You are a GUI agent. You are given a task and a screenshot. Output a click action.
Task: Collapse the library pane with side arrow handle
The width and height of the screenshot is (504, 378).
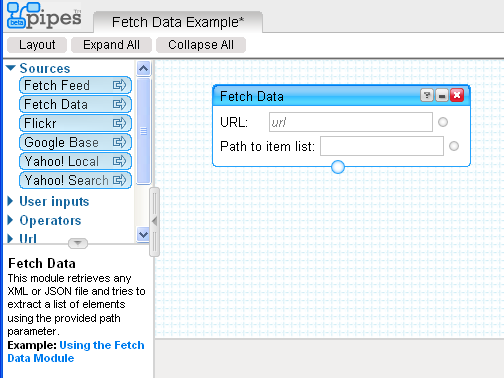coord(154,221)
